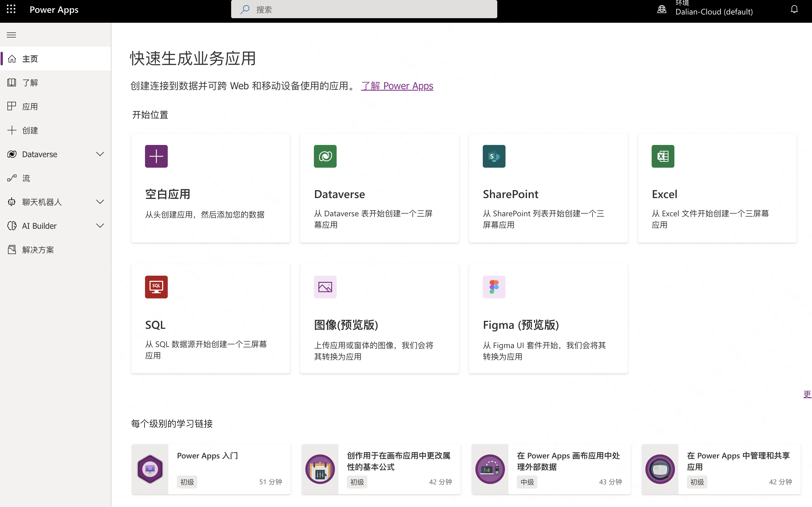Expand the AI Builder sidebar section
Screen dimensions: 812x507
pos(100,226)
